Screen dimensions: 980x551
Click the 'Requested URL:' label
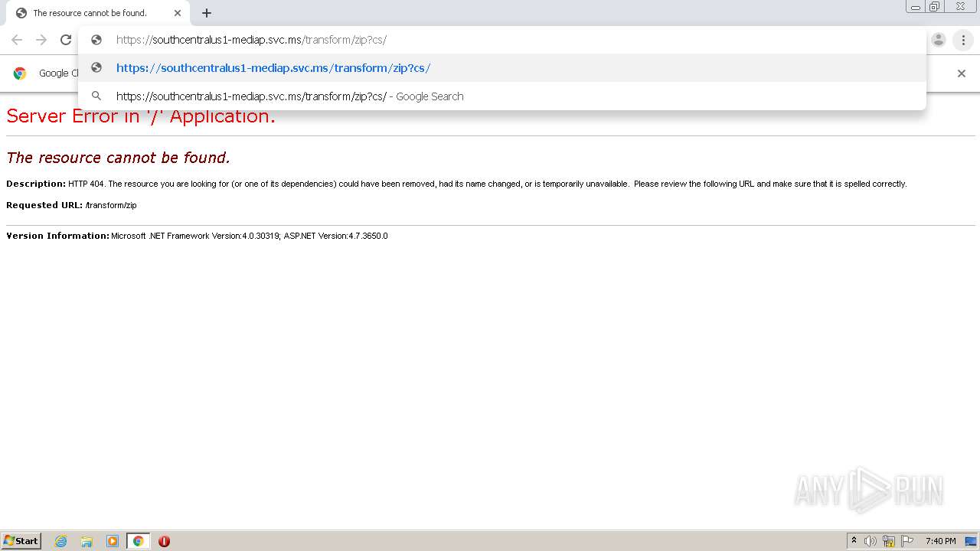pos(44,205)
